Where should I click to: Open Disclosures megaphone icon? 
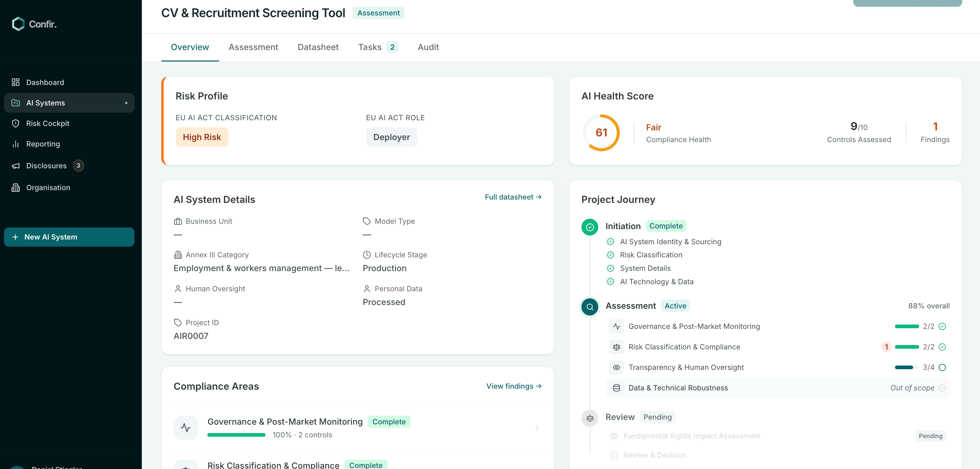coord(15,166)
